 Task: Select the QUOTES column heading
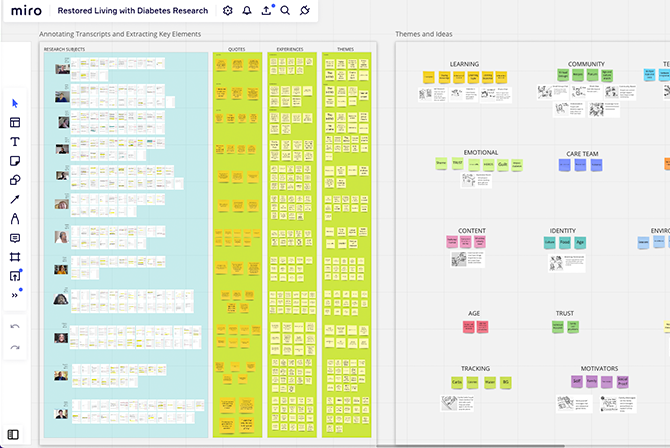point(237,49)
